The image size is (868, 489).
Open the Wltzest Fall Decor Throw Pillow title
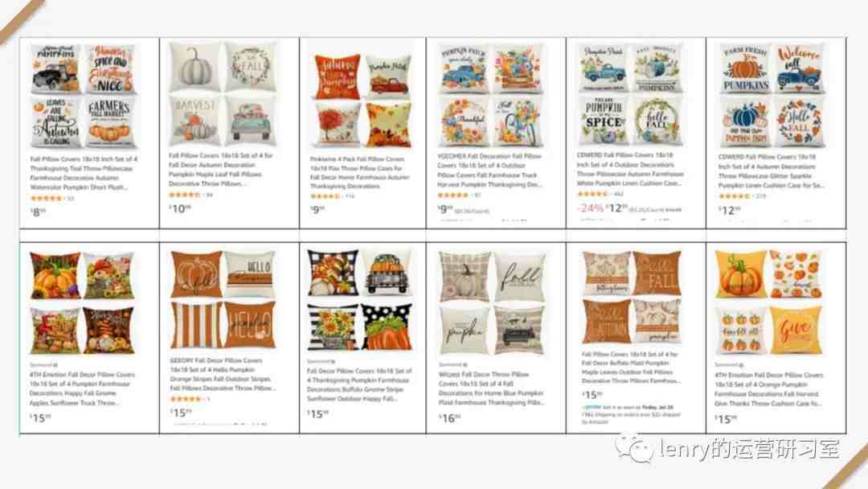point(490,388)
